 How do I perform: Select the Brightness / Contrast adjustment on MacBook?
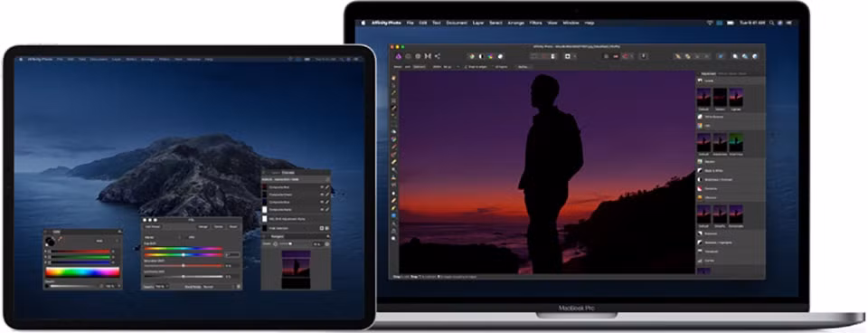click(731, 180)
